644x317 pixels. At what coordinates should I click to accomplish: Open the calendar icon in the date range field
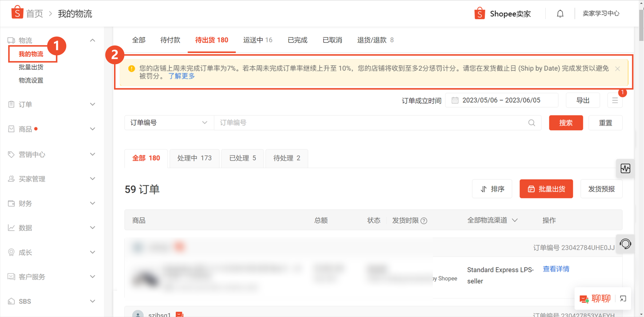click(x=455, y=100)
